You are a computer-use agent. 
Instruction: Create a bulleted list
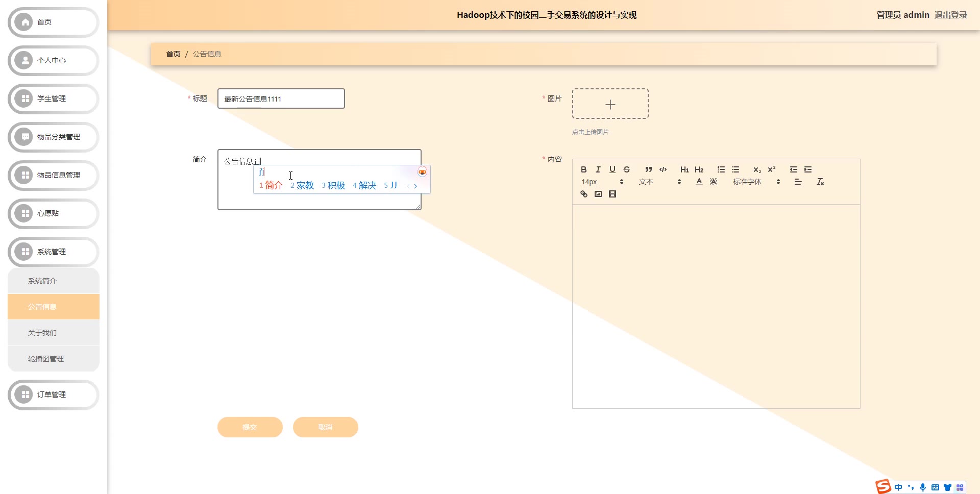click(736, 169)
